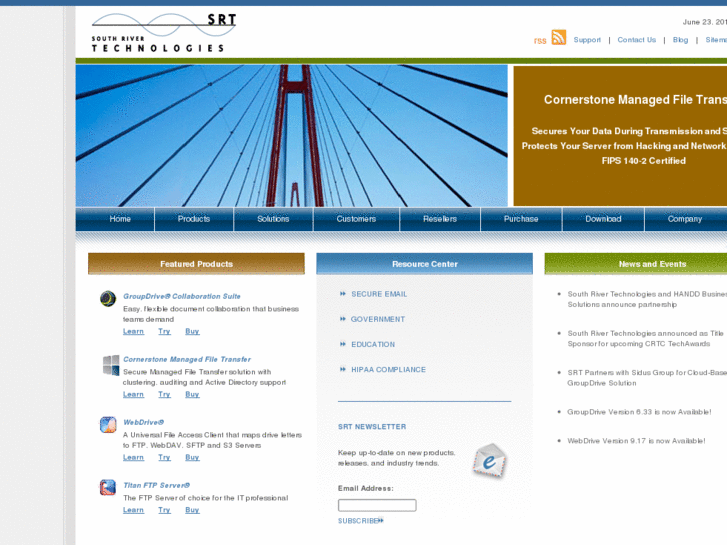This screenshot has width=727, height=545.
Task: Open the Products navigation menu
Action: (x=194, y=219)
